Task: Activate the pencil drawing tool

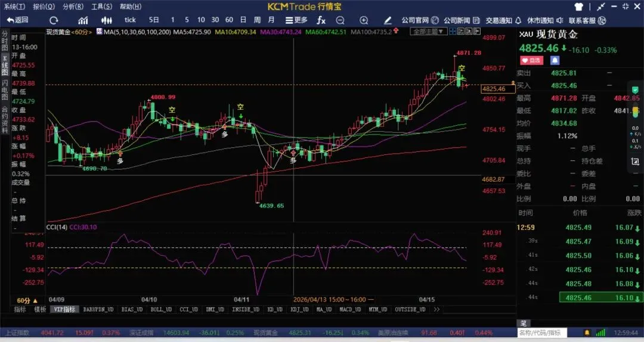Action: 388,20
